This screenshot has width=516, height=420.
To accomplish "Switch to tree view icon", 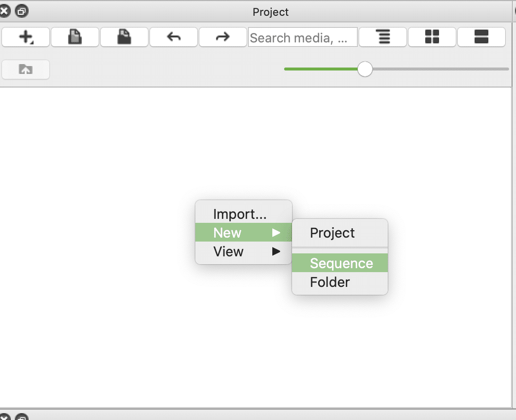I will pyautogui.click(x=383, y=37).
